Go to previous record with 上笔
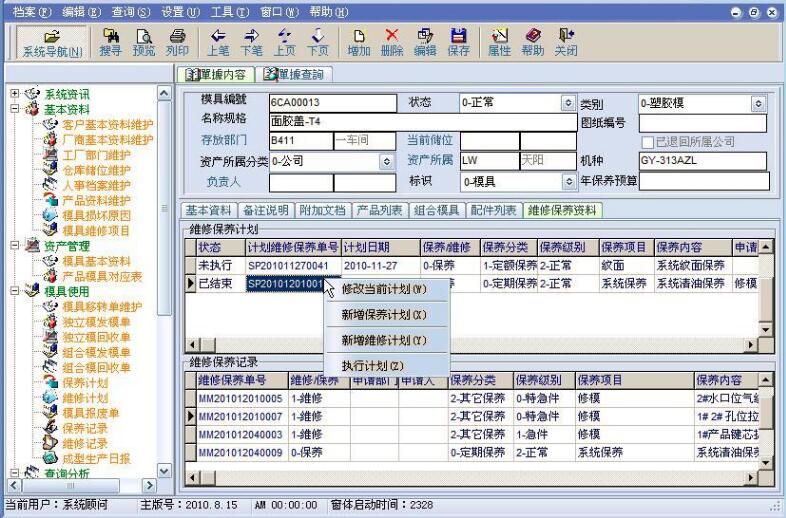Screen dimensions: 786x518 coord(218,37)
